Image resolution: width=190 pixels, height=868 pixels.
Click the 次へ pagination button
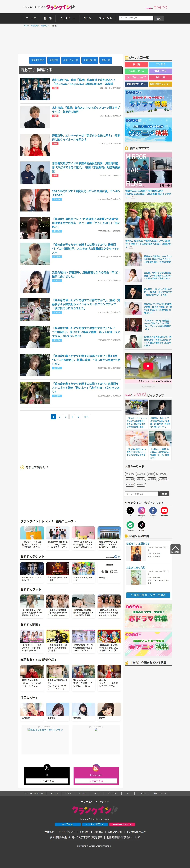pos(86,417)
